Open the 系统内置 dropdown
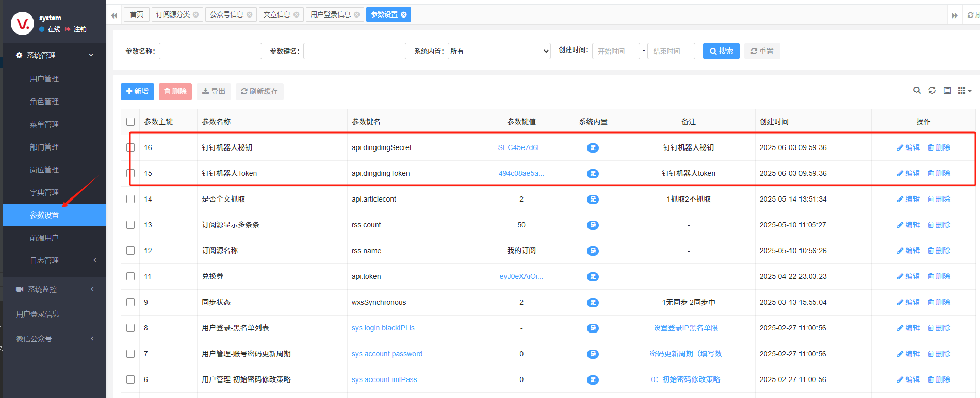The width and height of the screenshot is (980, 398). coord(499,51)
